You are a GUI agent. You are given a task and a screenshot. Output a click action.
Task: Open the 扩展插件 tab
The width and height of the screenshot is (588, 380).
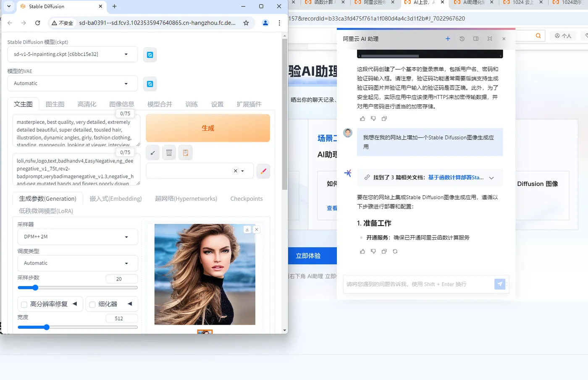click(249, 104)
